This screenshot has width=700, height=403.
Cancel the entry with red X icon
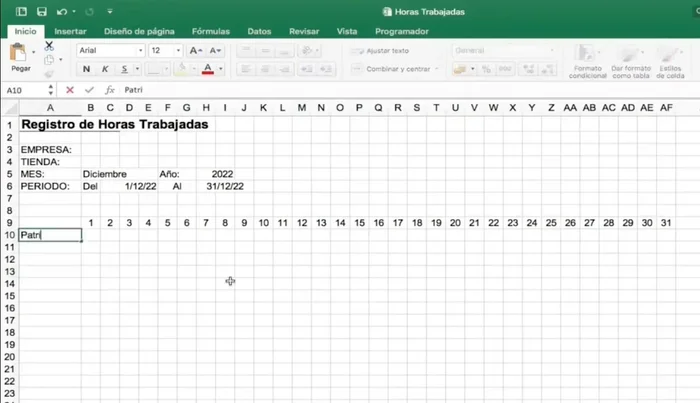tap(70, 90)
